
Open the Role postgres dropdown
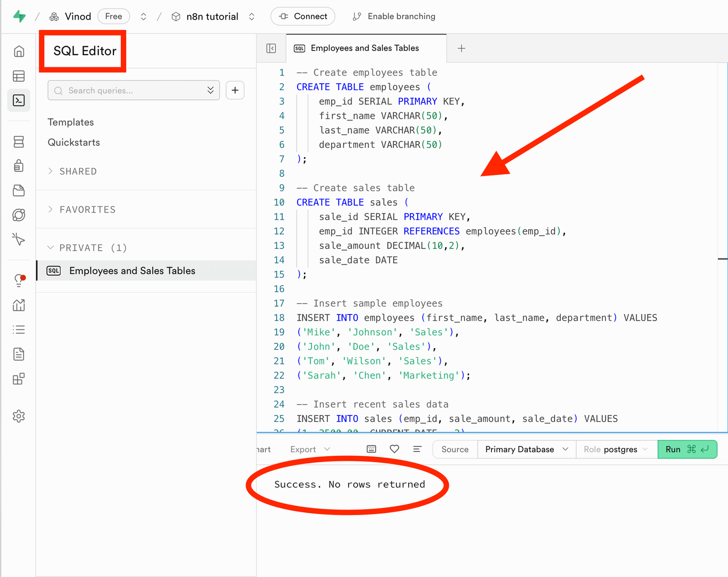coord(617,449)
